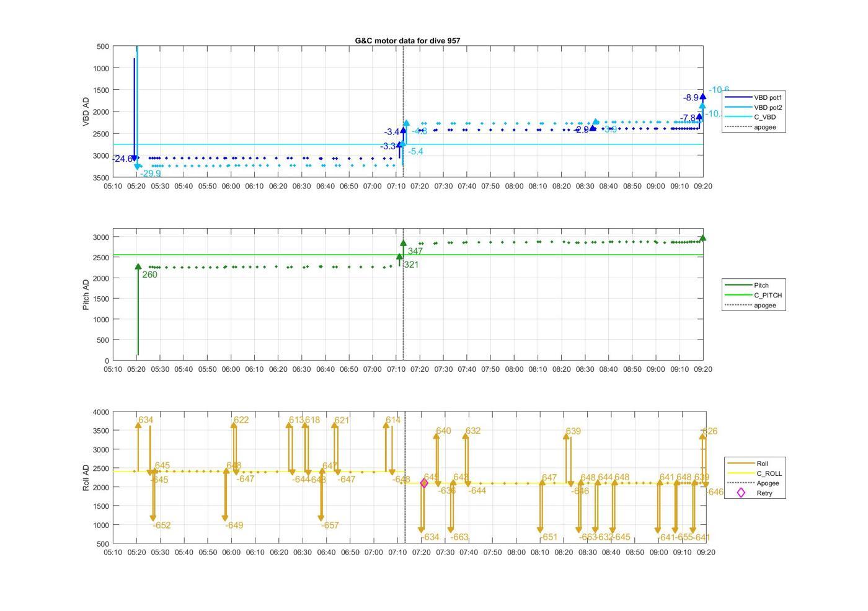Image resolution: width=868 pixels, height=611 pixels.
Task: Click the '-24.6' VBD annotation
Action: coord(122,159)
